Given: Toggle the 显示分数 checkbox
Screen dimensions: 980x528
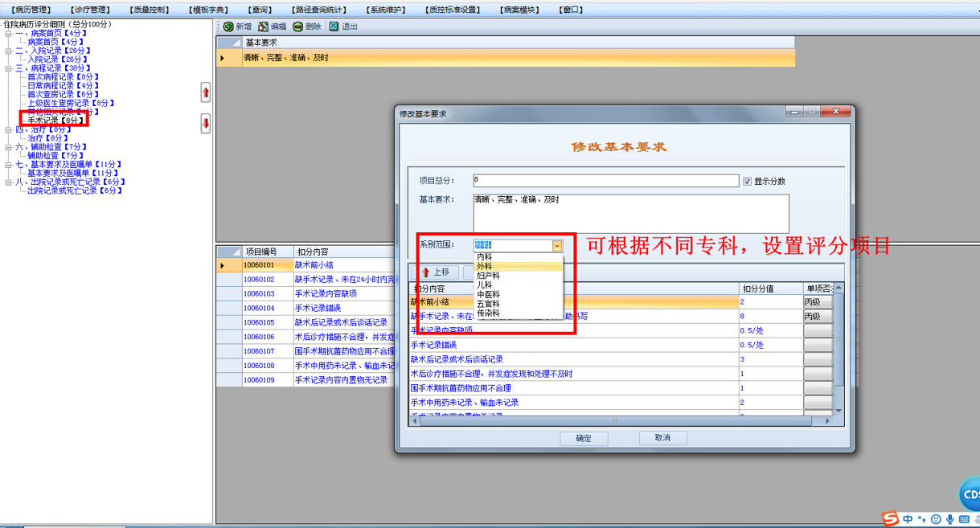Looking at the screenshot, I should [x=748, y=182].
